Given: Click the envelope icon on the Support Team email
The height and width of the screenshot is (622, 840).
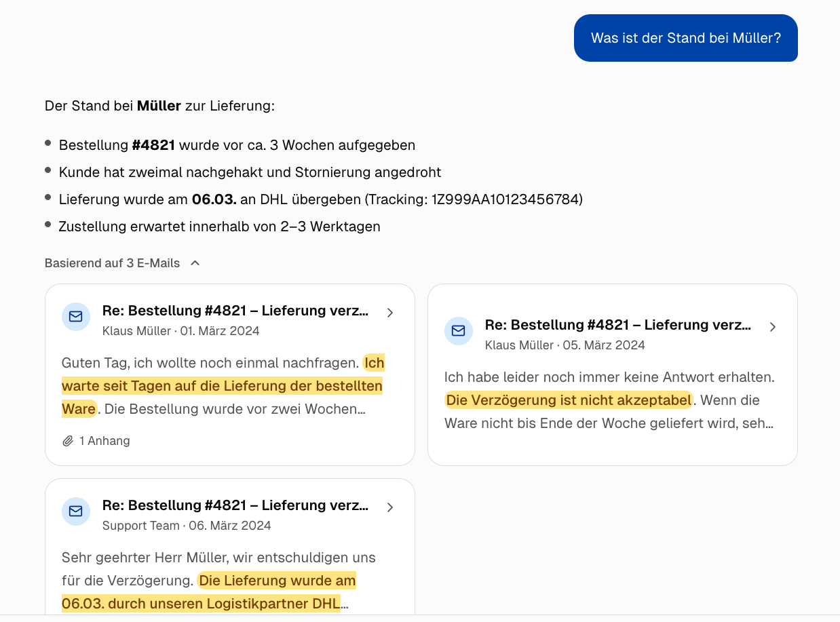Looking at the screenshot, I should coord(75,511).
